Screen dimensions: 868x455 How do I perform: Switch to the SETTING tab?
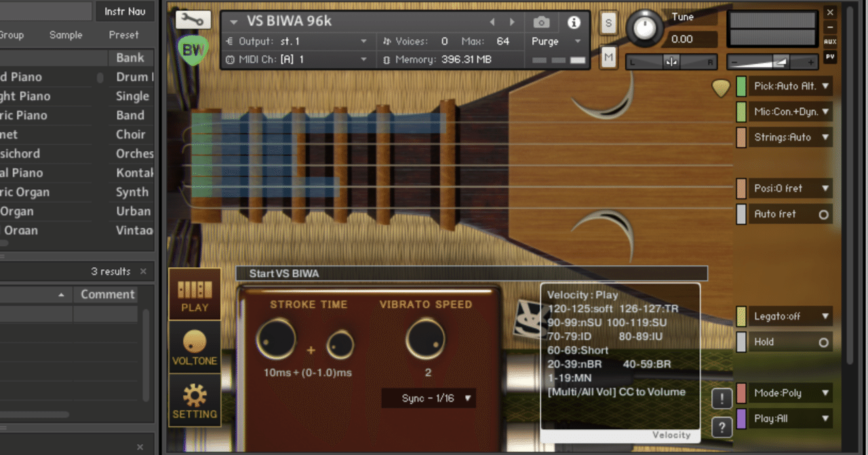pos(195,400)
